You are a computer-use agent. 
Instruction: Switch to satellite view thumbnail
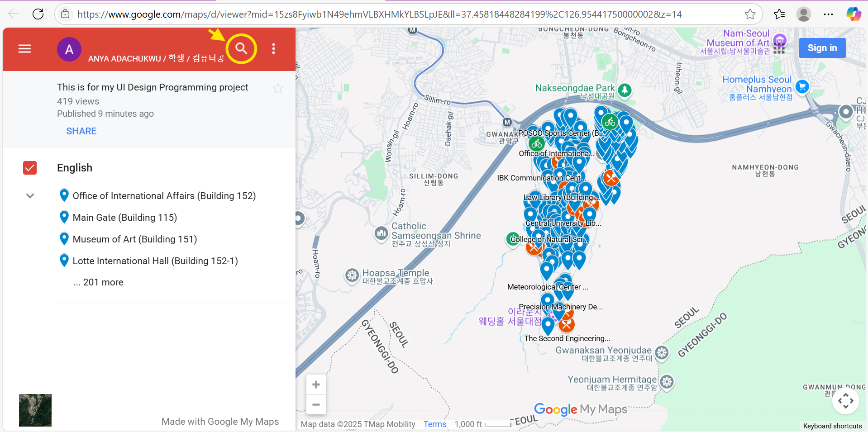pyautogui.click(x=35, y=410)
